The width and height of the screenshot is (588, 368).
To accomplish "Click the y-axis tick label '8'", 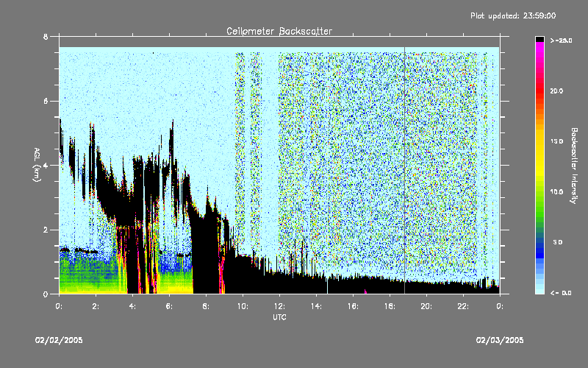I will [46, 37].
